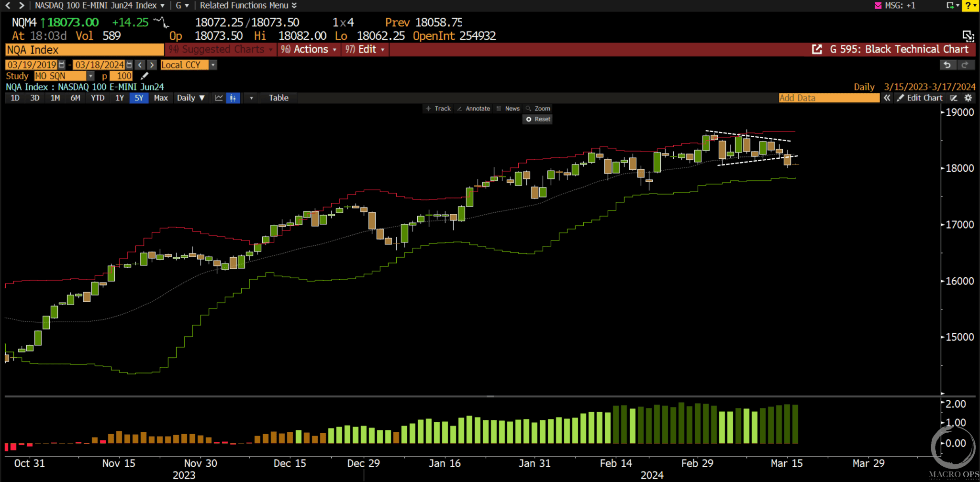The image size is (980, 482).
Task: Select 1Y time range
Action: [x=120, y=98]
